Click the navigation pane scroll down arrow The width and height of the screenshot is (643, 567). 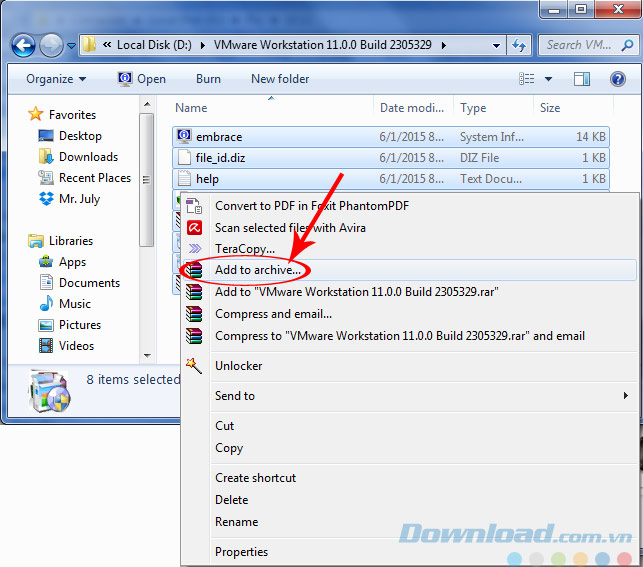[x=147, y=355]
